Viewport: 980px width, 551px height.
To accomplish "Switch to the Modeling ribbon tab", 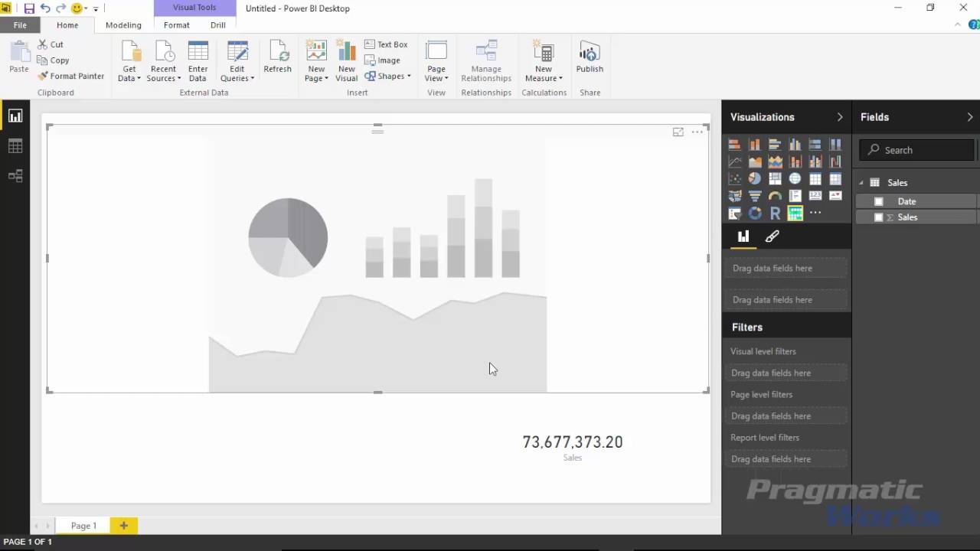I will coord(123,25).
